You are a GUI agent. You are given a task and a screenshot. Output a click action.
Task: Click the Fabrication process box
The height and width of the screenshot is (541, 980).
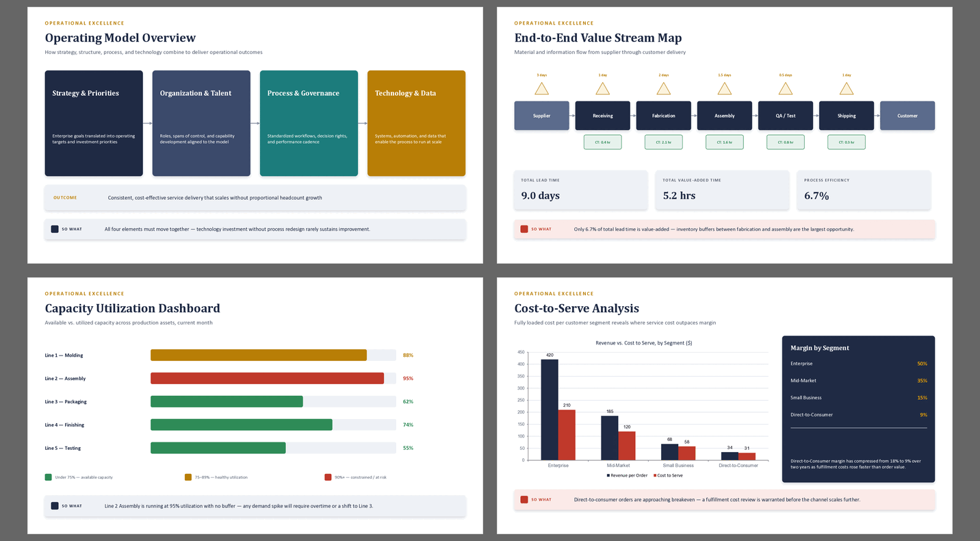tap(664, 116)
